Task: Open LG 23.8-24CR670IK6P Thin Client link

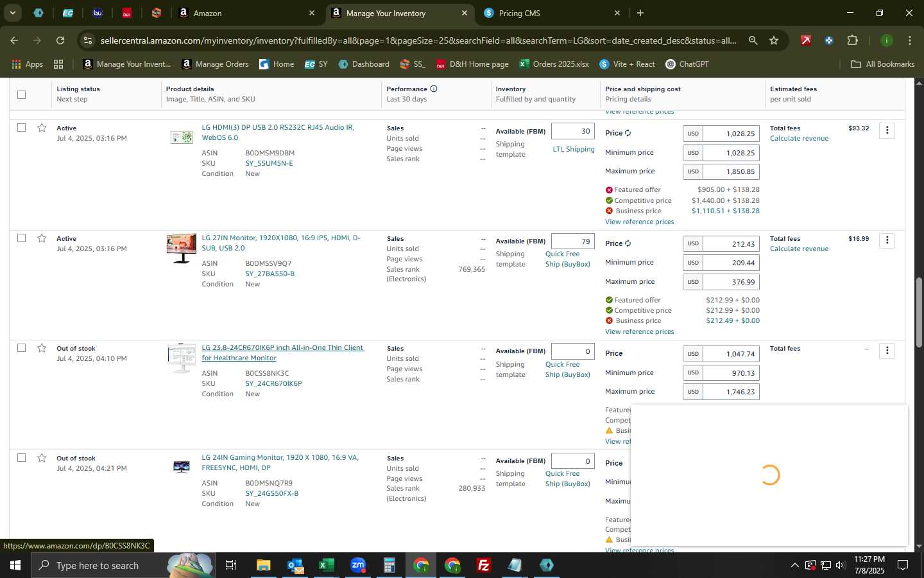Action: [283, 353]
